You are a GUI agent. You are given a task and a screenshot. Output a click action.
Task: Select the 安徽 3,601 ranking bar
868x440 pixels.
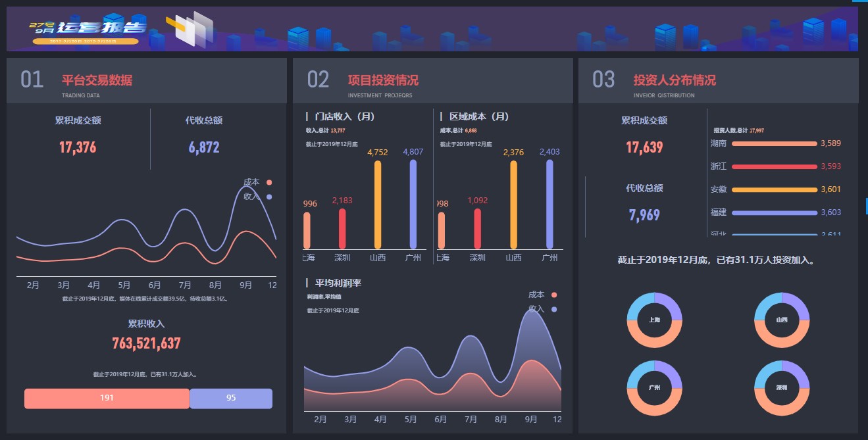774,190
